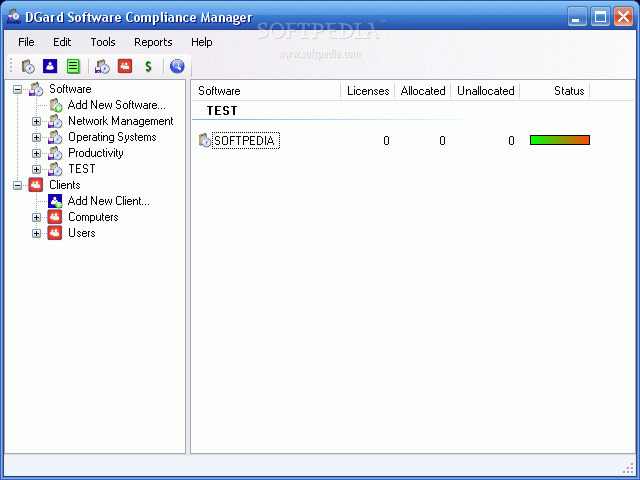Expand the Users node

36,233
